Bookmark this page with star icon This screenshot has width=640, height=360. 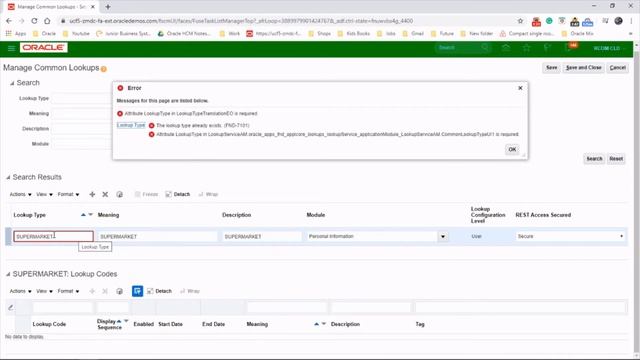(520, 21)
